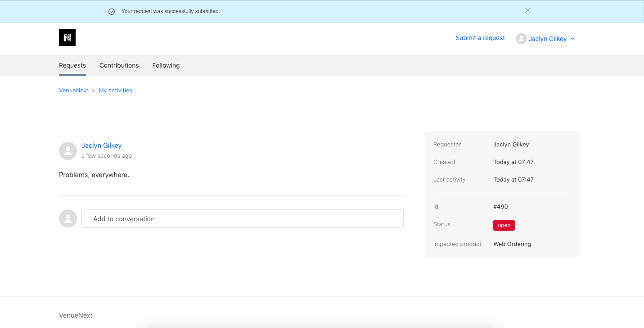Click the user avatar icon beside Jaclyn Gilkey in the header
This screenshot has width=644, height=328.
[521, 39]
